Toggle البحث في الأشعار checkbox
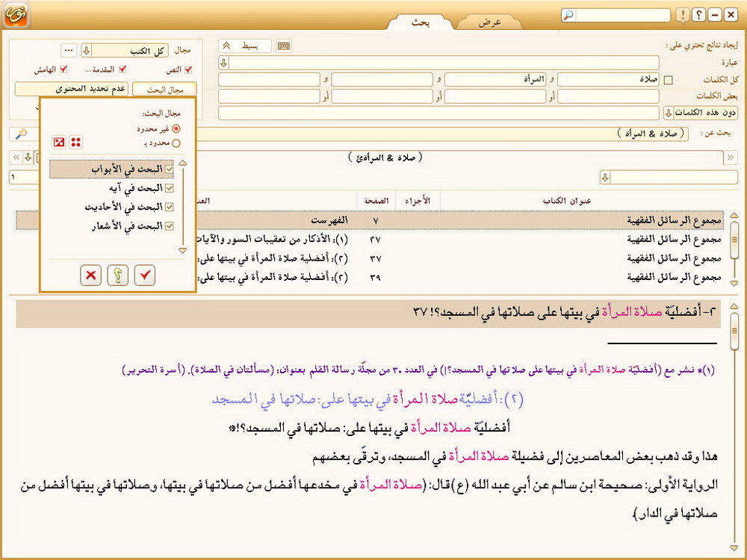747x560 pixels. tap(169, 226)
